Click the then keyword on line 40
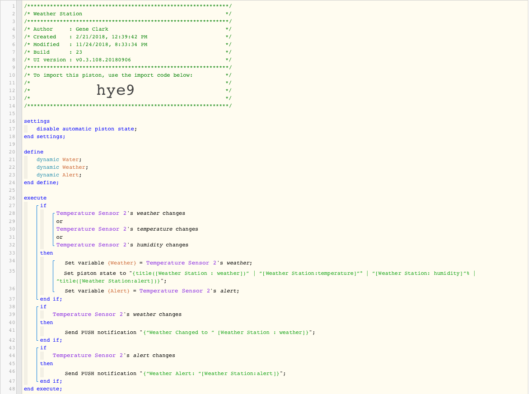Image resolution: width=532 pixels, height=394 pixels. tap(47, 322)
